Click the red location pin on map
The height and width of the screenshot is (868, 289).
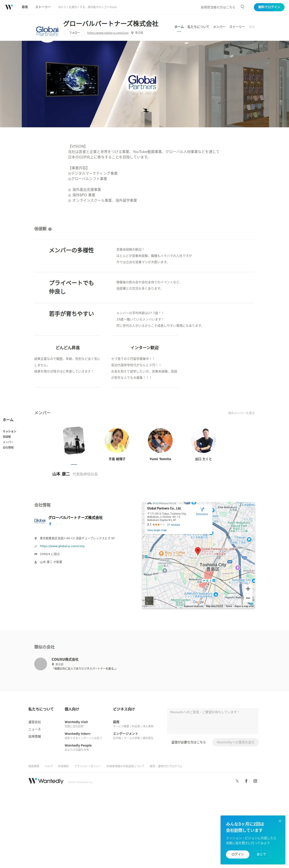(198, 551)
